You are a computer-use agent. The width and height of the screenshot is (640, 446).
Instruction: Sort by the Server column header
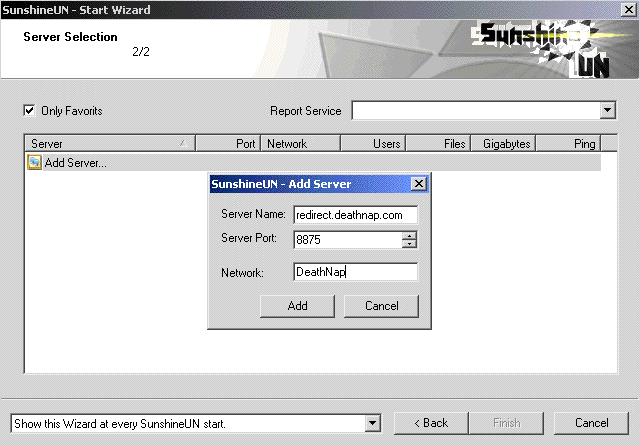(110, 144)
